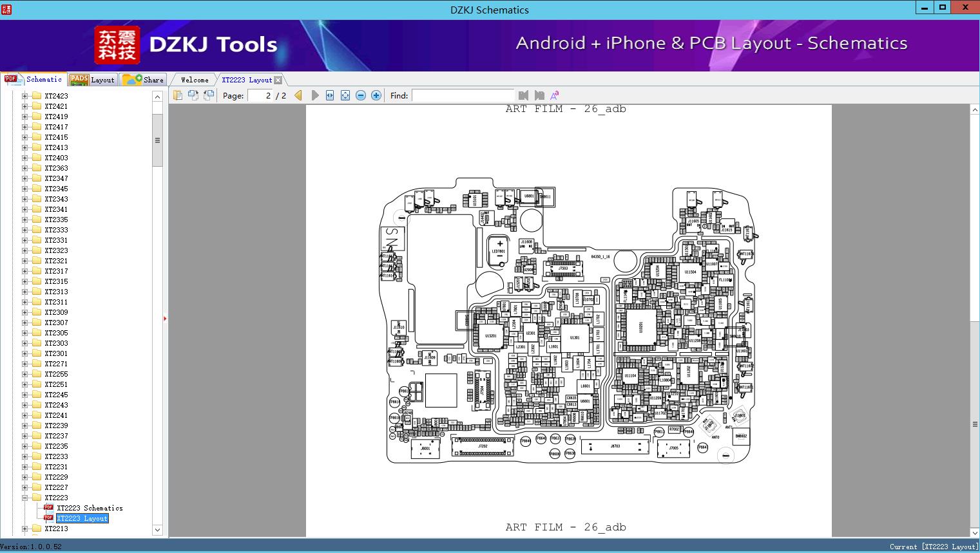The image size is (980, 553).
Task: Toggle the case-sensitive search icon
Action: pyautogui.click(x=555, y=95)
